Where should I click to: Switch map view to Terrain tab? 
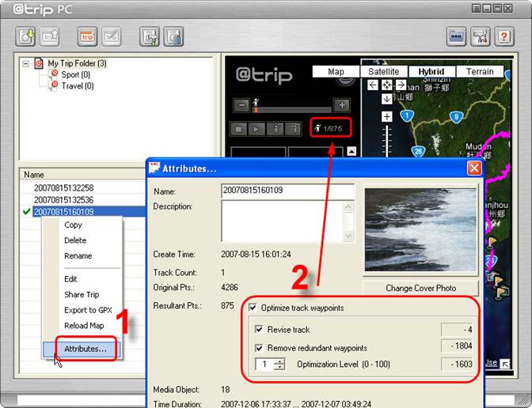(x=480, y=72)
